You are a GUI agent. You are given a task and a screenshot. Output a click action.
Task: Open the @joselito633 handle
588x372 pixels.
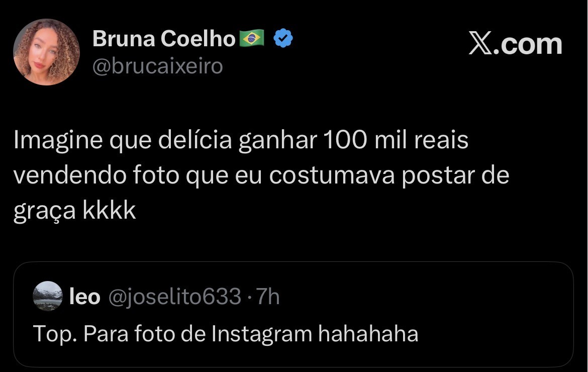pos(175,297)
